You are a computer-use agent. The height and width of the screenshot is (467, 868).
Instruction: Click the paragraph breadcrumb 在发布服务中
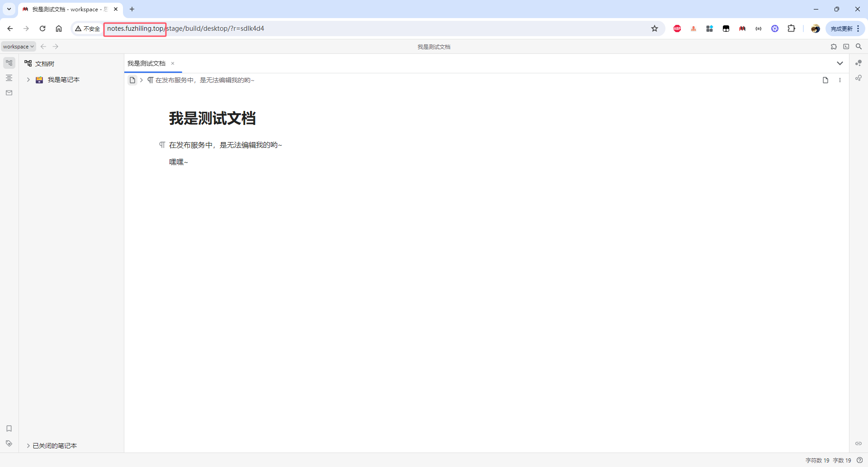[204, 80]
